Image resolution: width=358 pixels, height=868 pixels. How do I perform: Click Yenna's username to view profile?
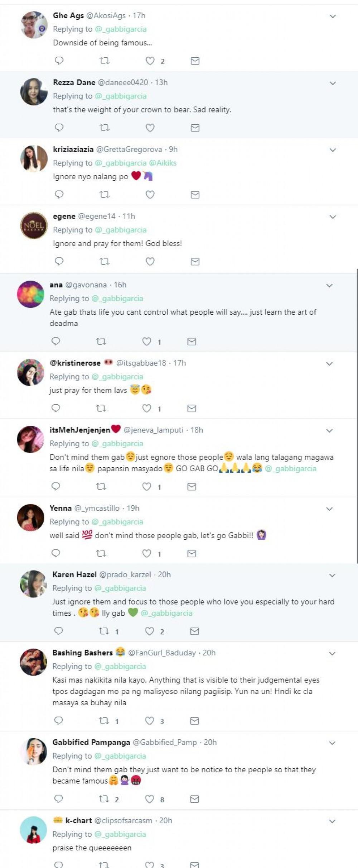click(x=61, y=508)
